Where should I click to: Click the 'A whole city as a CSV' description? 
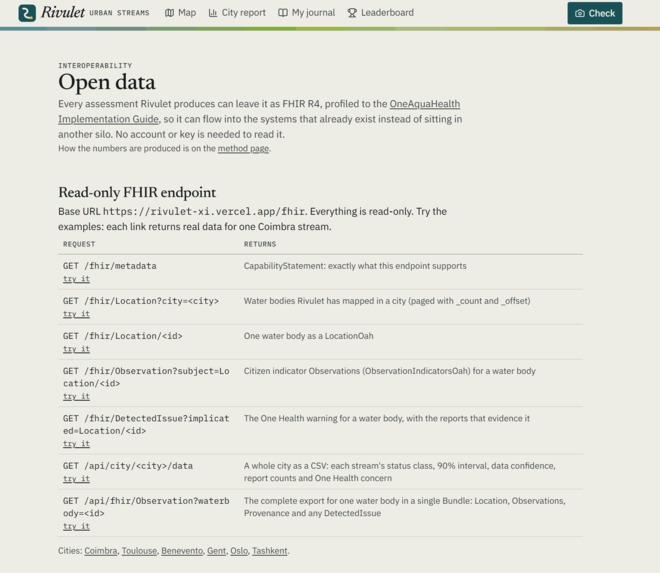pyautogui.click(x=399, y=472)
